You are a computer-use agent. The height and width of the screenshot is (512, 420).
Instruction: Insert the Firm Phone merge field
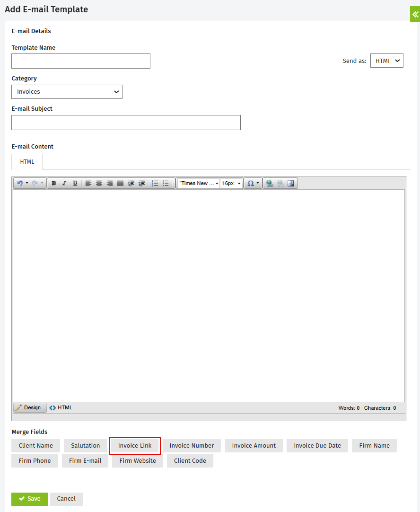(x=35, y=461)
